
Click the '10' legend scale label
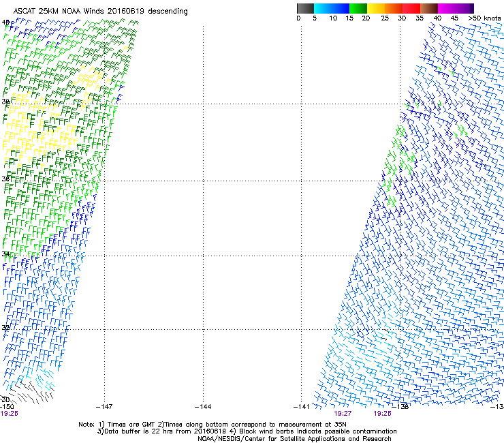(x=333, y=18)
